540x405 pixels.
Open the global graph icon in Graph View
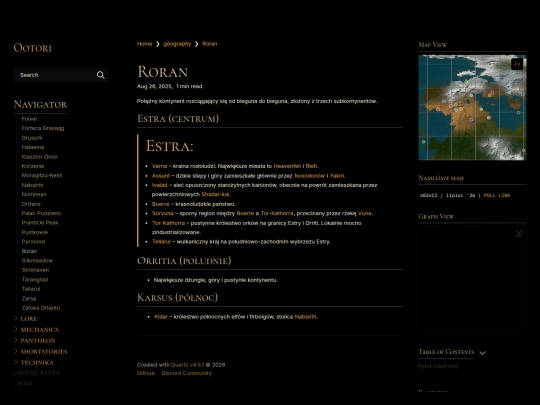coord(519,234)
